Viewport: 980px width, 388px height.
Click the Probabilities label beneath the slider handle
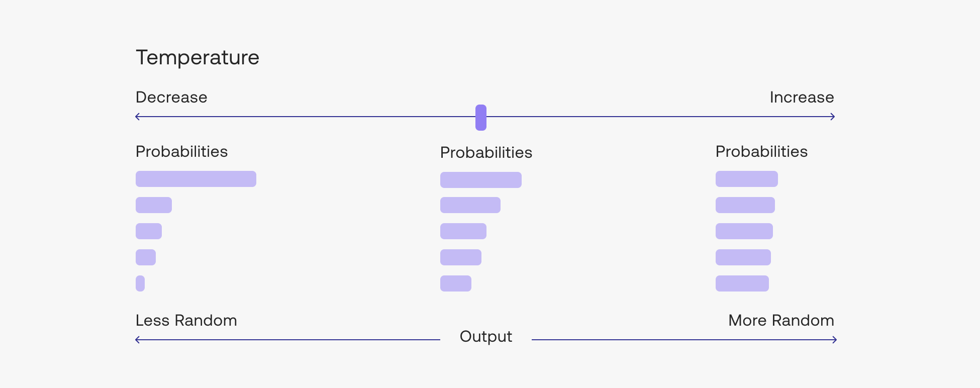(486, 152)
